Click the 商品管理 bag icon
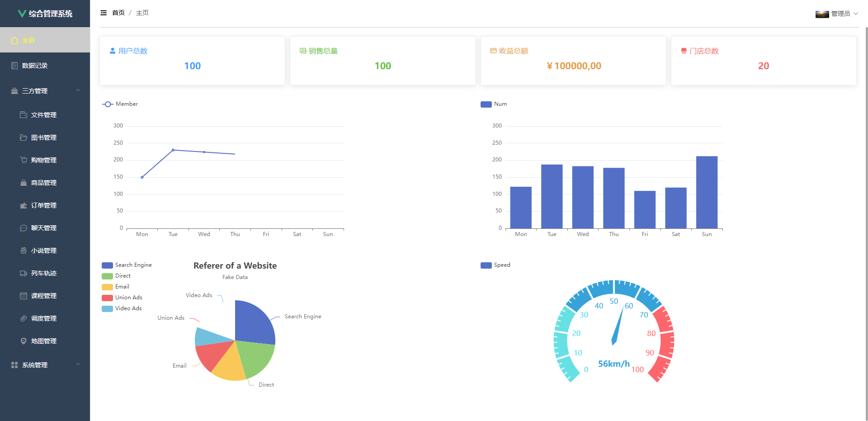The height and width of the screenshot is (421, 868). click(x=24, y=183)
